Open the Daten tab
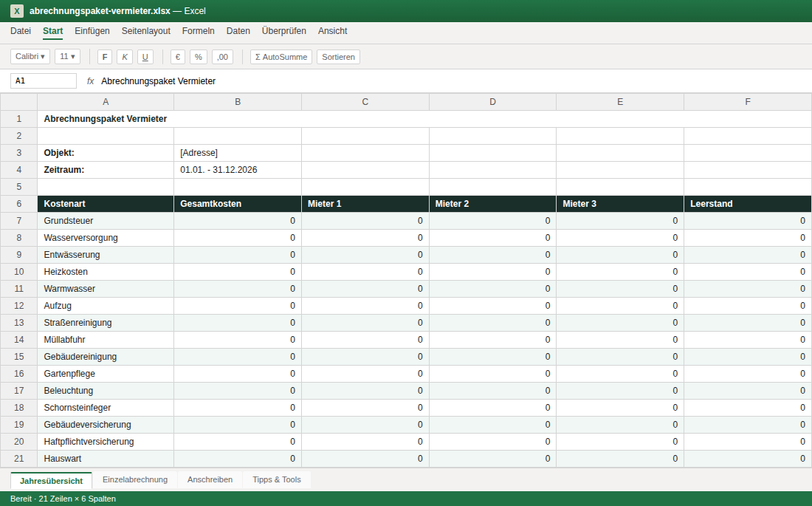Screen dimensions: 812x506 [x=238, y=31]
